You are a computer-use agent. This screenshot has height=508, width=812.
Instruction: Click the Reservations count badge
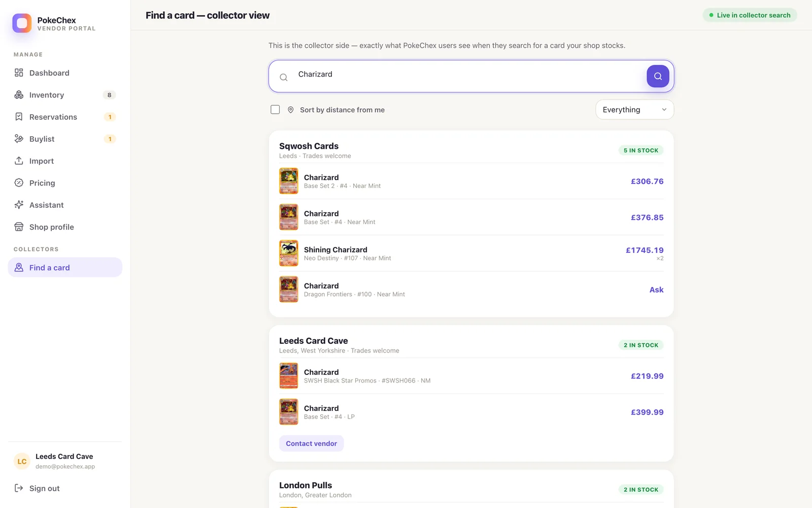click(x=110, y=117)
